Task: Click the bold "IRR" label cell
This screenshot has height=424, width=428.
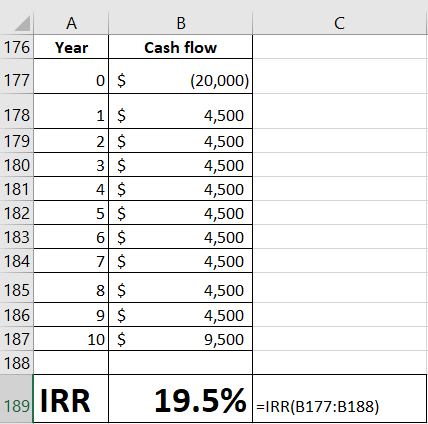Action: point(71,399)
